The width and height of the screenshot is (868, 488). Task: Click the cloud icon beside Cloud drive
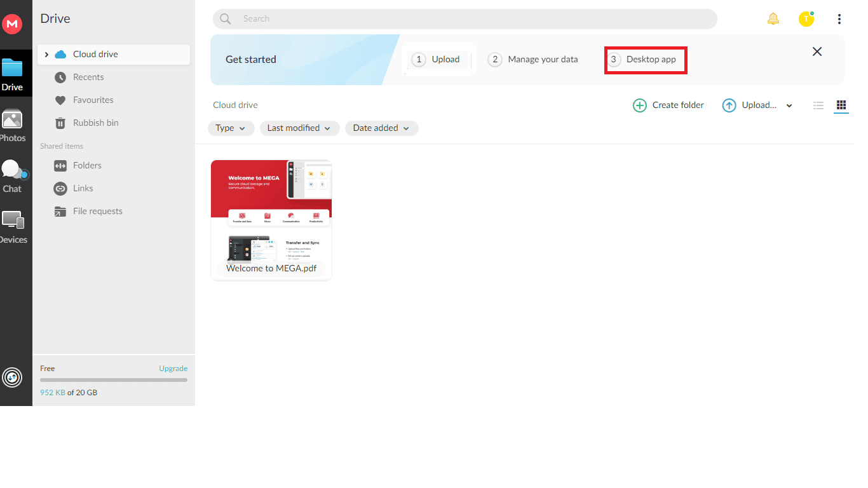pyautogui.click(x=61, y=55)
